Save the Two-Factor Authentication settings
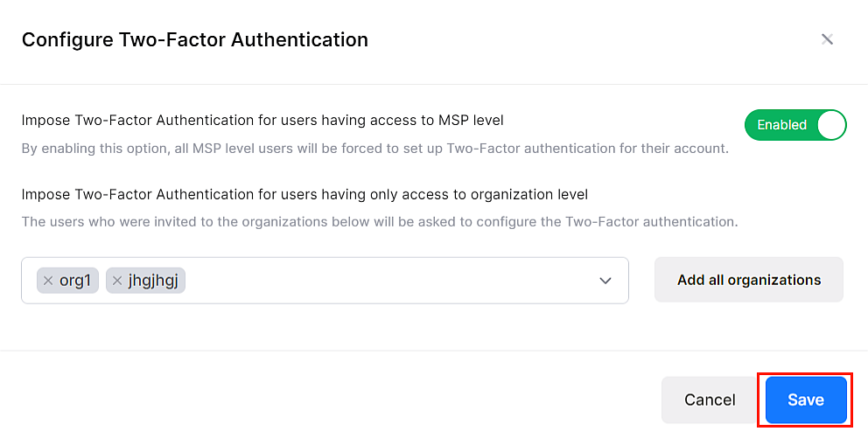 coord(806,400)
